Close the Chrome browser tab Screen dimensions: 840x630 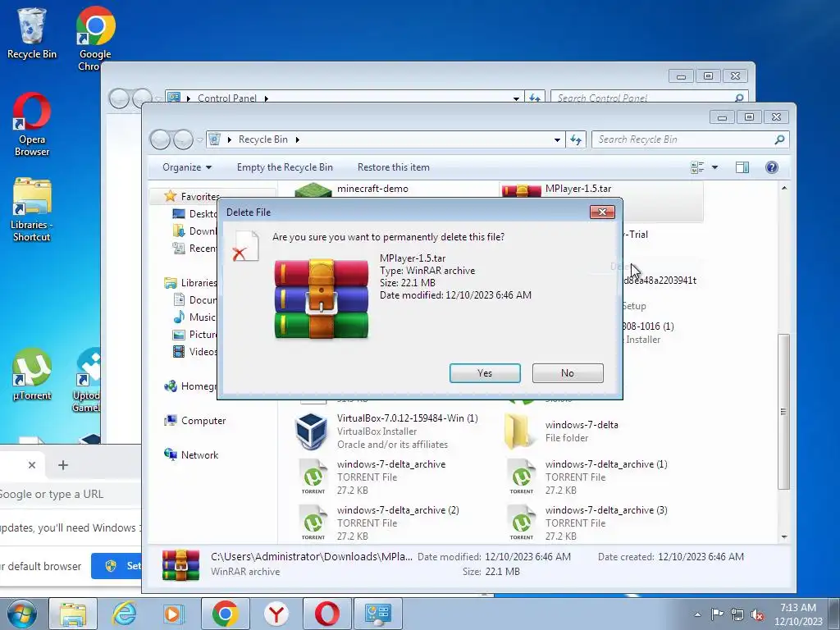click(x=32, y=465)
